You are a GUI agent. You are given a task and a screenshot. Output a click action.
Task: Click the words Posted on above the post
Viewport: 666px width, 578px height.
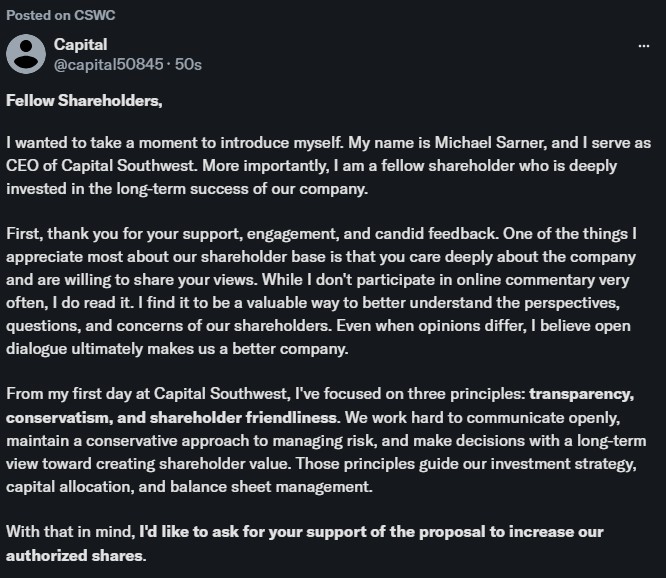(38, 15)
